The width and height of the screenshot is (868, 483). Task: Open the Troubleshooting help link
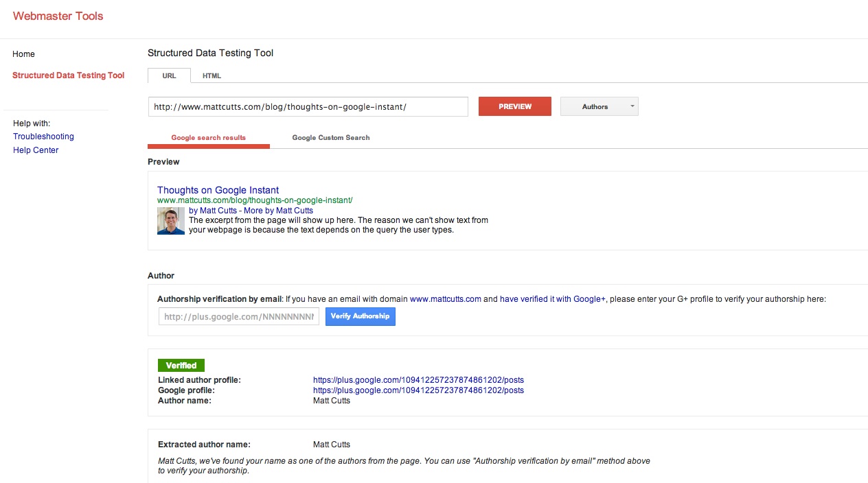pos(43,137)
